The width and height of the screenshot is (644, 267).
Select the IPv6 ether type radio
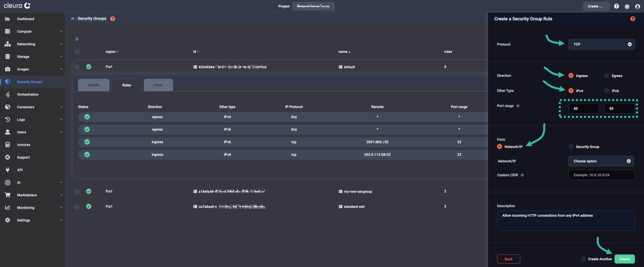coord(606,91)
